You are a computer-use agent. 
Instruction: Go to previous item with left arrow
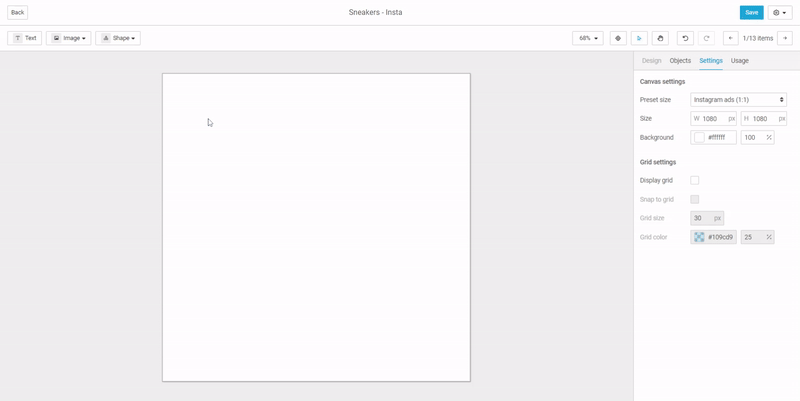(x=730, y=38)
